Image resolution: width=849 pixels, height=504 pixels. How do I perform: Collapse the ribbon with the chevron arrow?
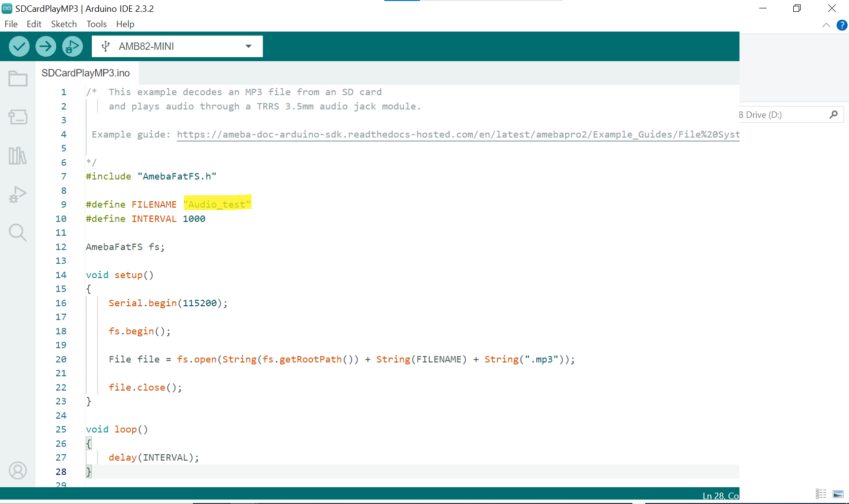coord(826,25)
